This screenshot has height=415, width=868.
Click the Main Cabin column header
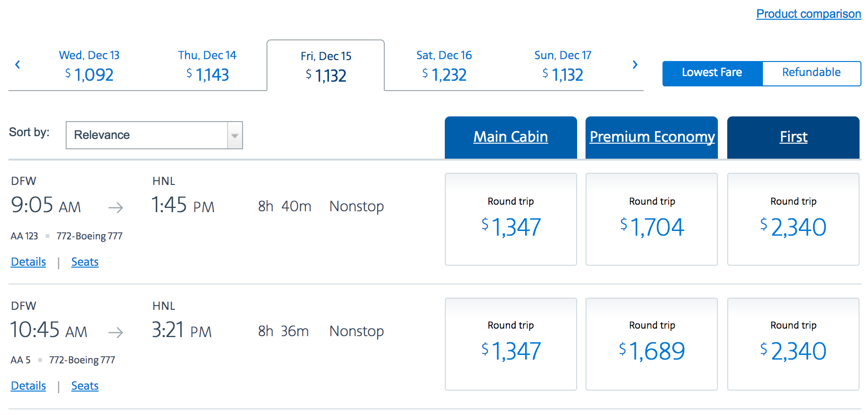click(x=510, y=137)
